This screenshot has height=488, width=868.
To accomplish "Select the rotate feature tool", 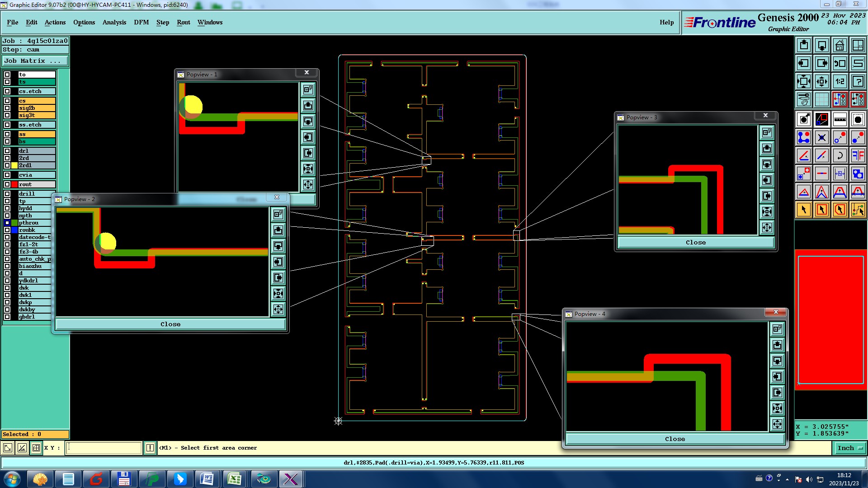I will [x=840, y=155].
